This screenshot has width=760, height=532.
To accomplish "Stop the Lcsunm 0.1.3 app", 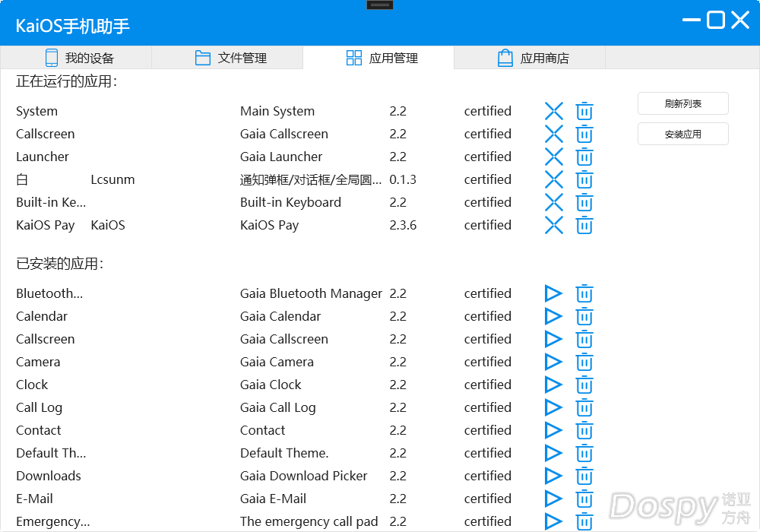I will pos(554,180).
